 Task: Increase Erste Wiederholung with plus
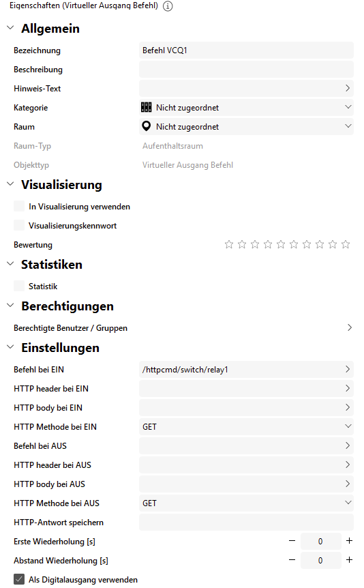click(349, 541)
